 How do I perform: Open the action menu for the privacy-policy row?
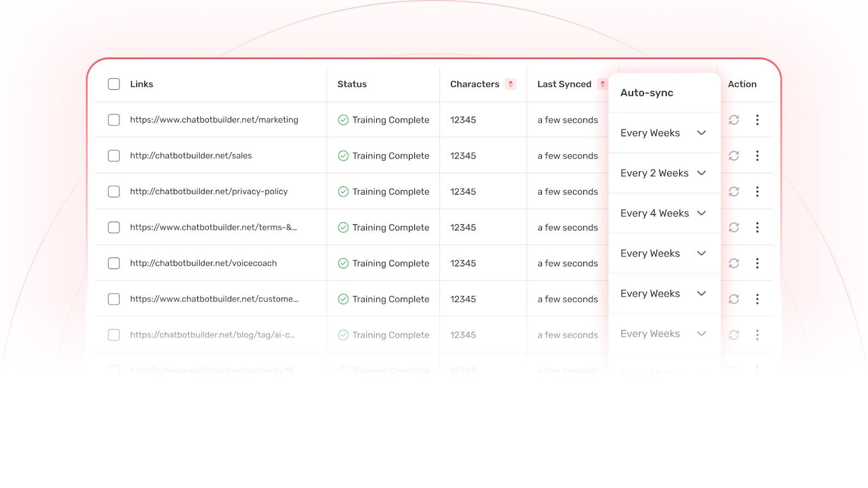click(x=757, y=191)
